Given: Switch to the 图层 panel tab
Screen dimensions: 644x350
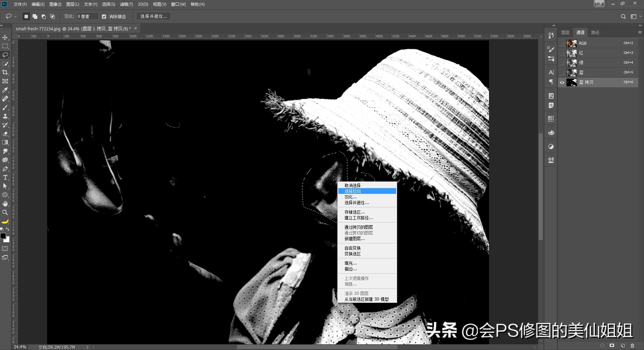Looking at the screenshot, I should [565, 32].
